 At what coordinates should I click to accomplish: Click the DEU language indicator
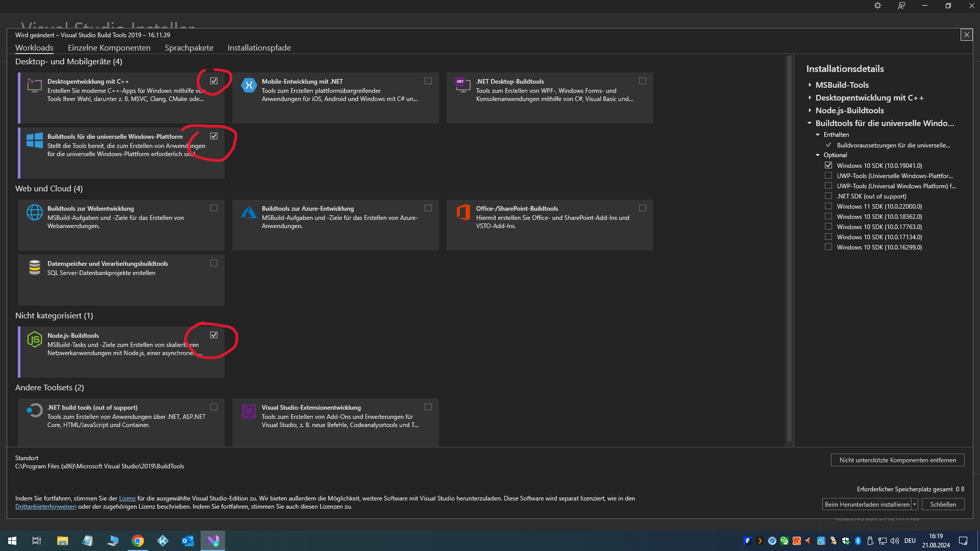click(910, 541)
